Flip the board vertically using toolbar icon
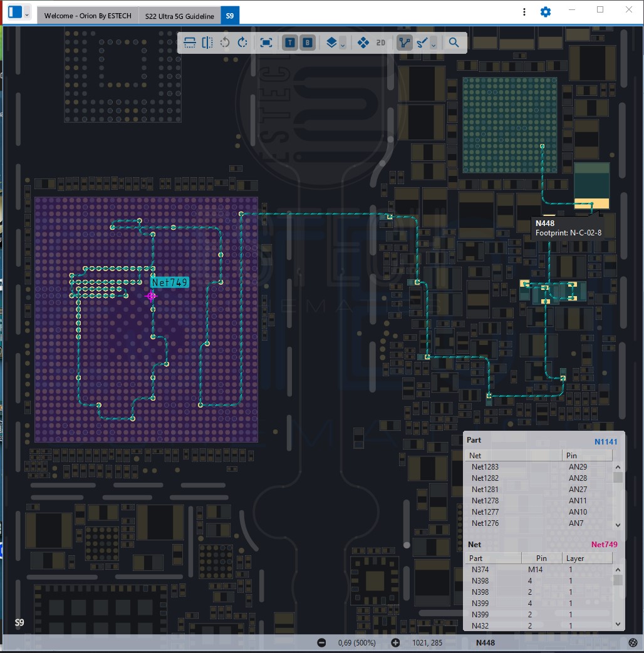 [x=190, y=43]
